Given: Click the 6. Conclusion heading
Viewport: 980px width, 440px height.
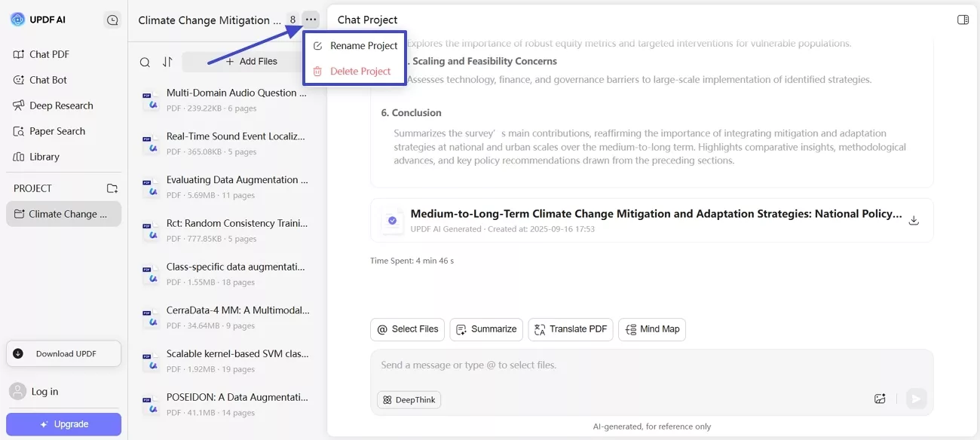Looking at the screenshot, I should tap(412, 113).
